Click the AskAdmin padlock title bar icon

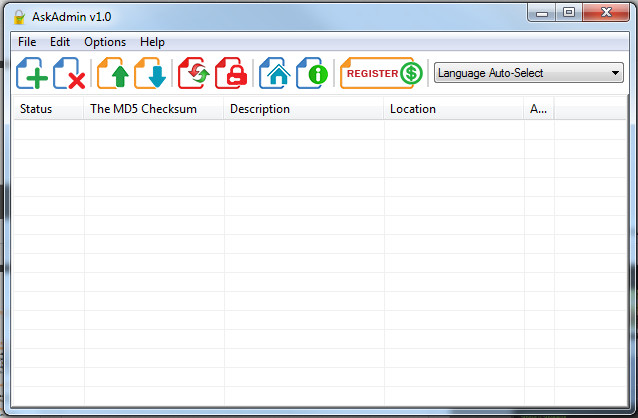pyautogui.click(x=19, y=17)
